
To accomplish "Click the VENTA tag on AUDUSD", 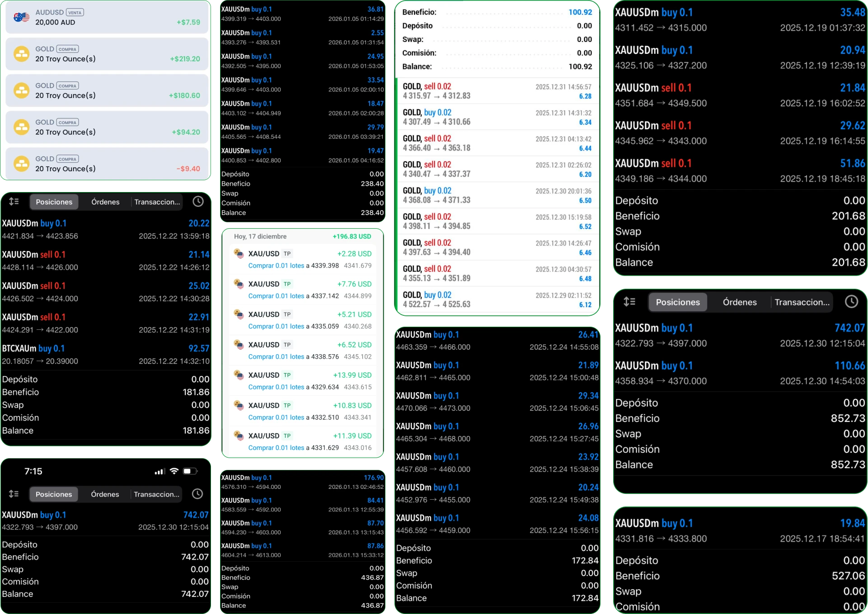I will point(75,13).
